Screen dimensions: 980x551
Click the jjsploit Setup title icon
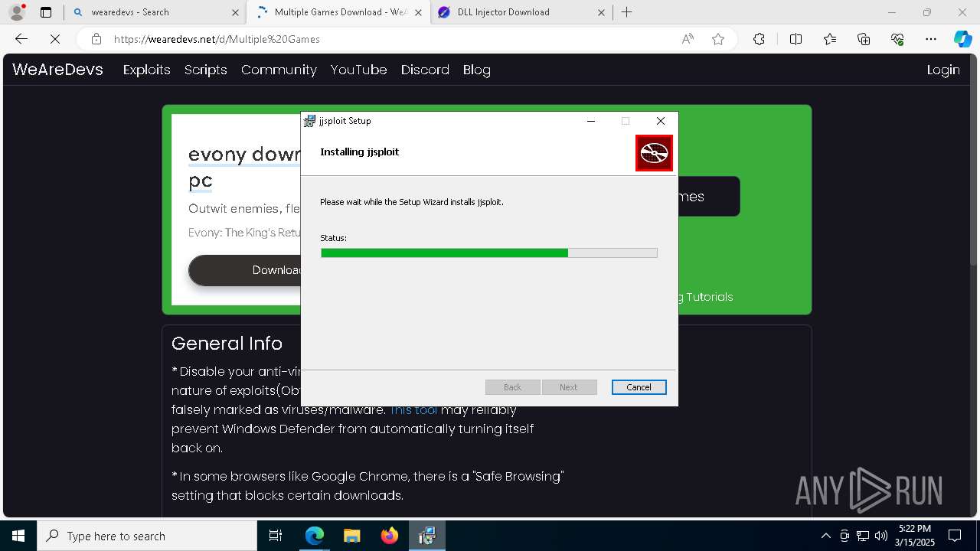pos(309,121)
